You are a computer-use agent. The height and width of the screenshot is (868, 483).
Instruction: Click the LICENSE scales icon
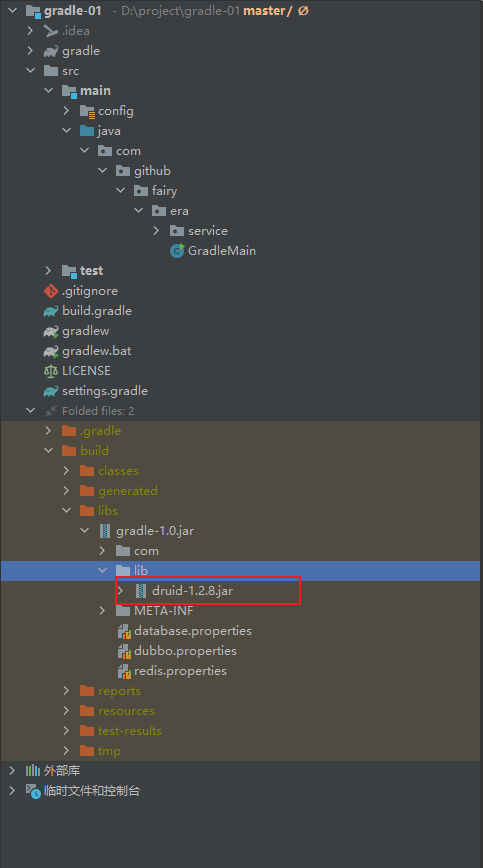(51, 370)
